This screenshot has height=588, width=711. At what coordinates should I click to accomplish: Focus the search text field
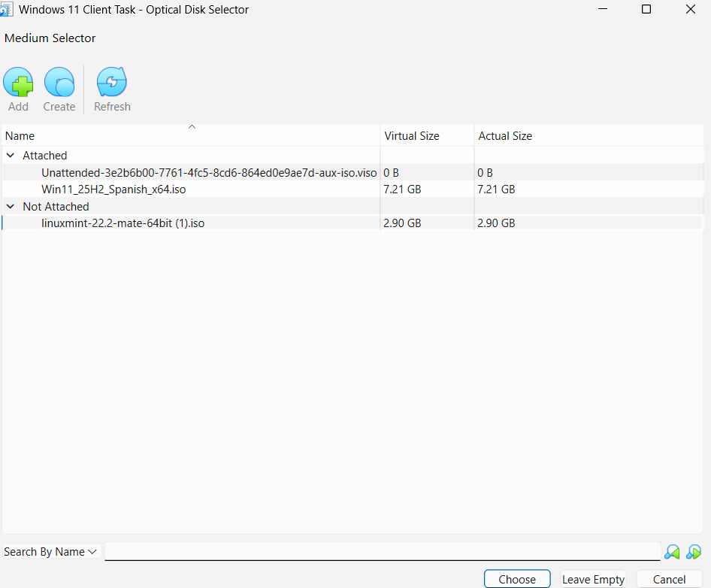click(x=382, y=552)
